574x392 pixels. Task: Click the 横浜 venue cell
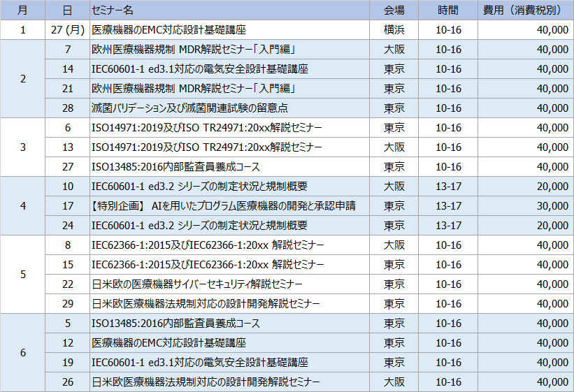394,30
